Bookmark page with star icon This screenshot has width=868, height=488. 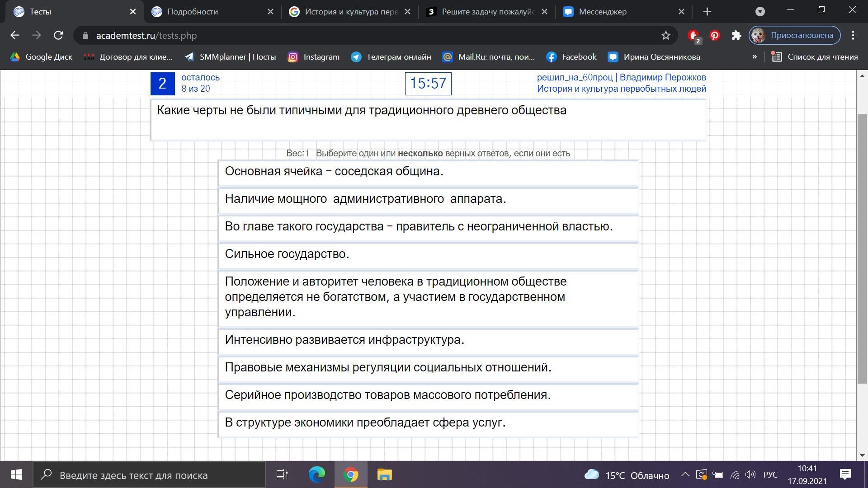(665, 35)
